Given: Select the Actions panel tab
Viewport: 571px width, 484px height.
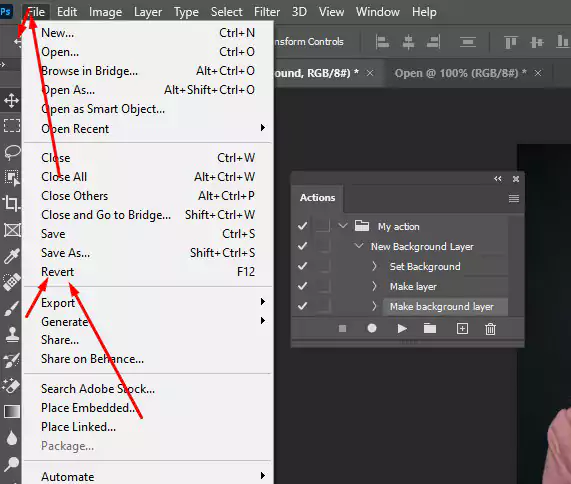Looking at the screenshot, I should point(317,197).
